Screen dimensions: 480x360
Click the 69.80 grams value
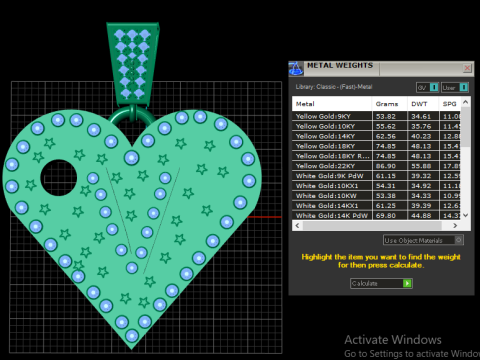[x=386, y=216]
